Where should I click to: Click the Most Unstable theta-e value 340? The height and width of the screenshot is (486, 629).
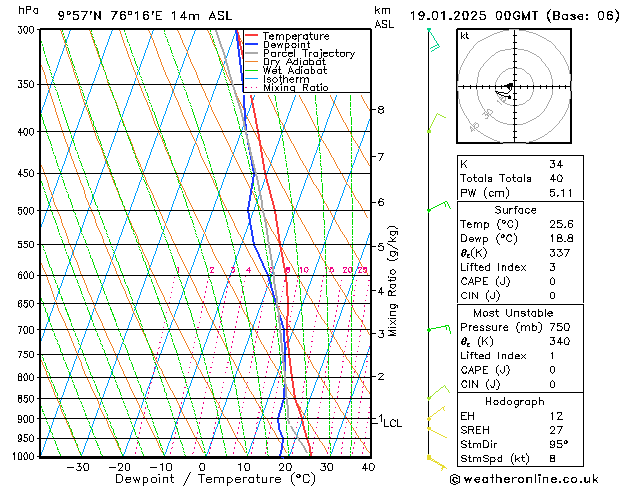(x=560, y=341)
